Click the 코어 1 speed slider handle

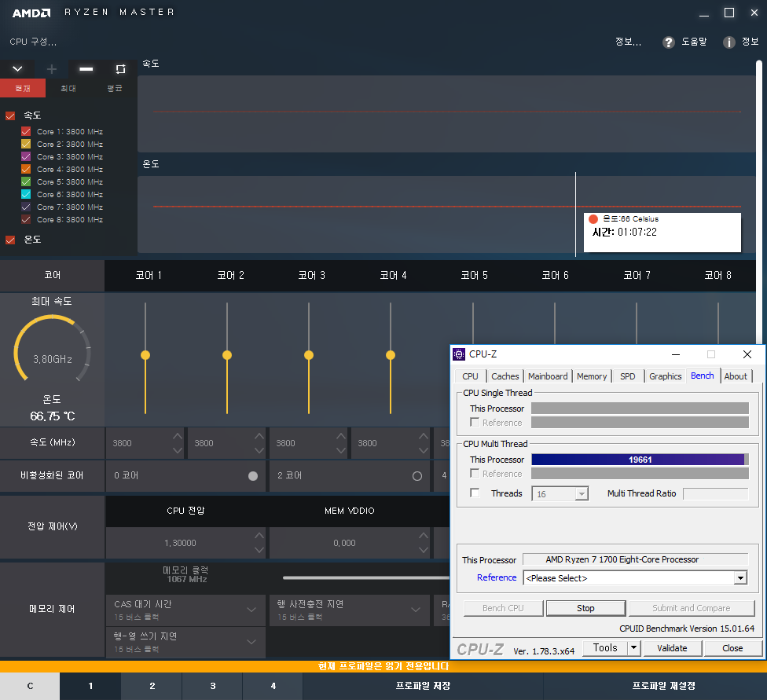coord(145,355)
